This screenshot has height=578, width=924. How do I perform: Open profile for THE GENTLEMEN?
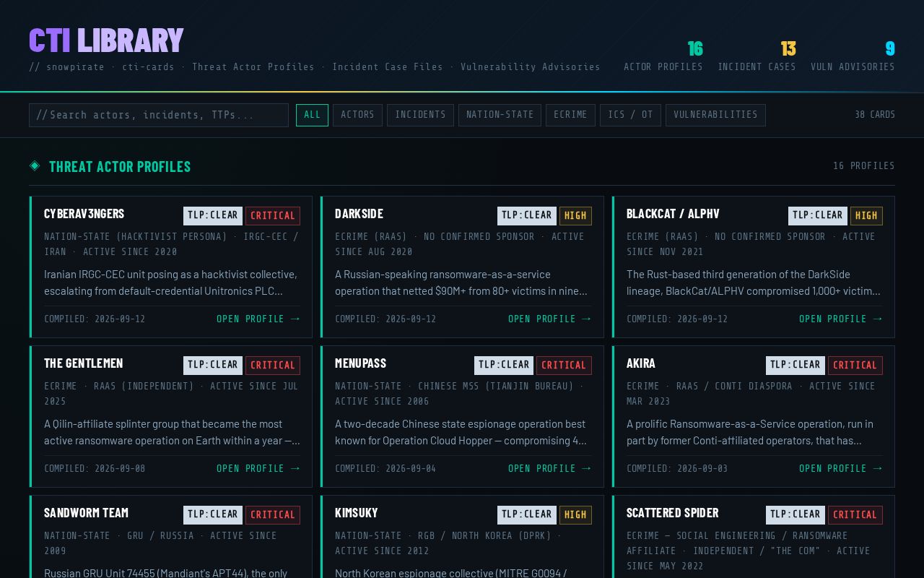click(258, 468)
